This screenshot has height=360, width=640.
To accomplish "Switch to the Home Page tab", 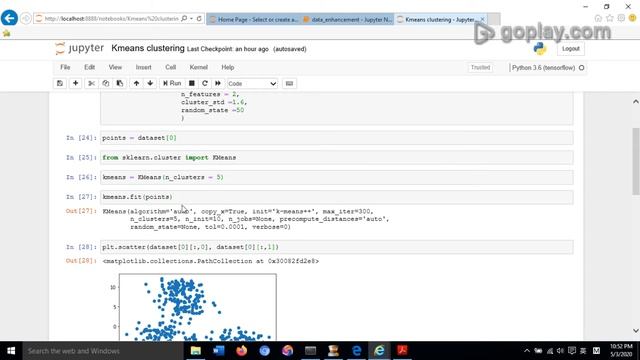I will [253, 19].
